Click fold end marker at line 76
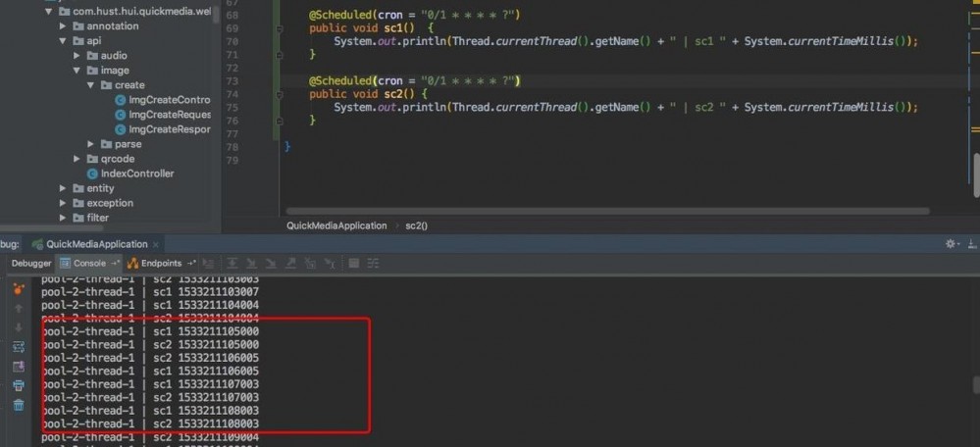 [280, 121]
